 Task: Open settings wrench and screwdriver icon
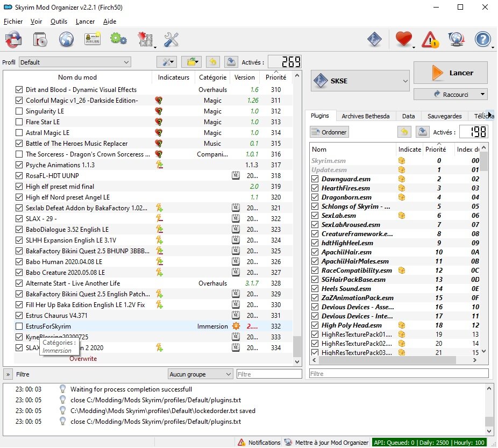pos(171,40)
